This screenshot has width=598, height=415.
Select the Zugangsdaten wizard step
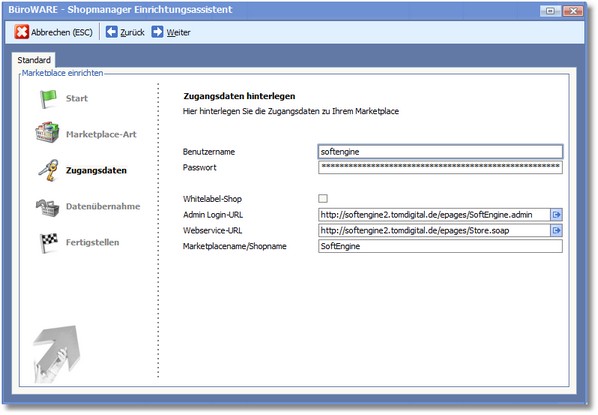coord(96,171)
